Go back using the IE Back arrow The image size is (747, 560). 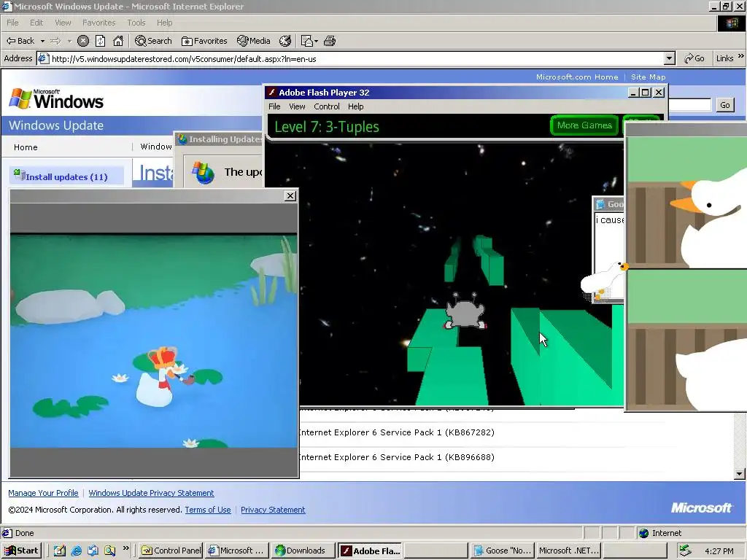pos(20,41)
